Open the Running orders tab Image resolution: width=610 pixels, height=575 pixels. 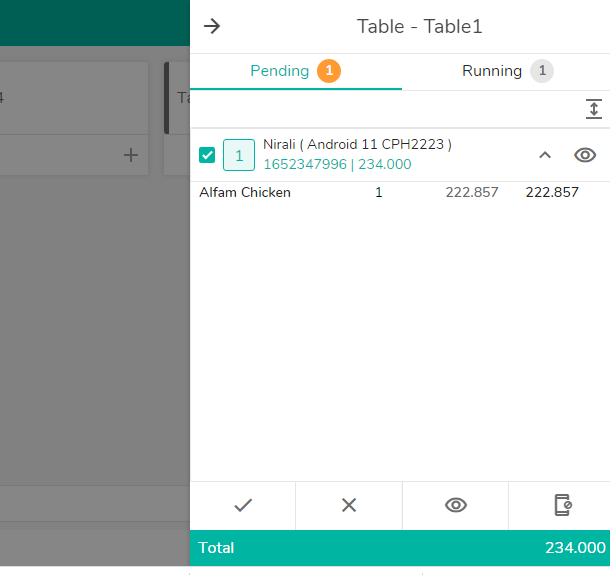click(x=506, y=71)
